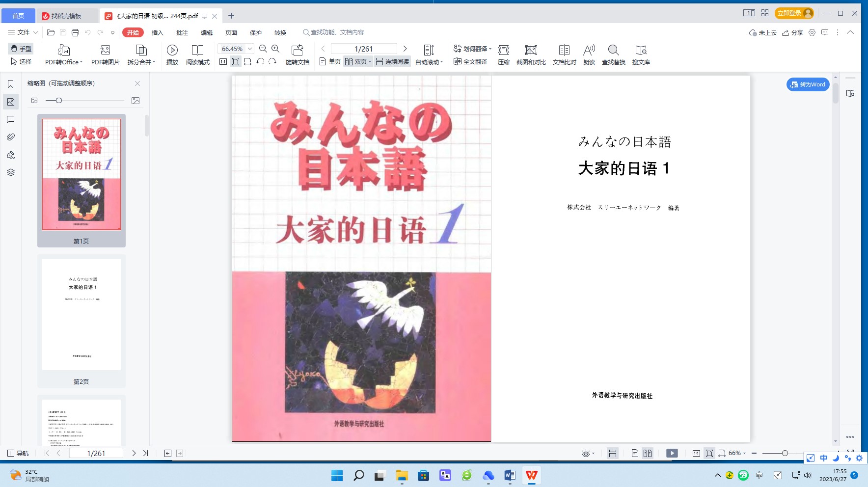
Task: Adjust the thumbnail size slider
Action: click(x=59, y=101)
